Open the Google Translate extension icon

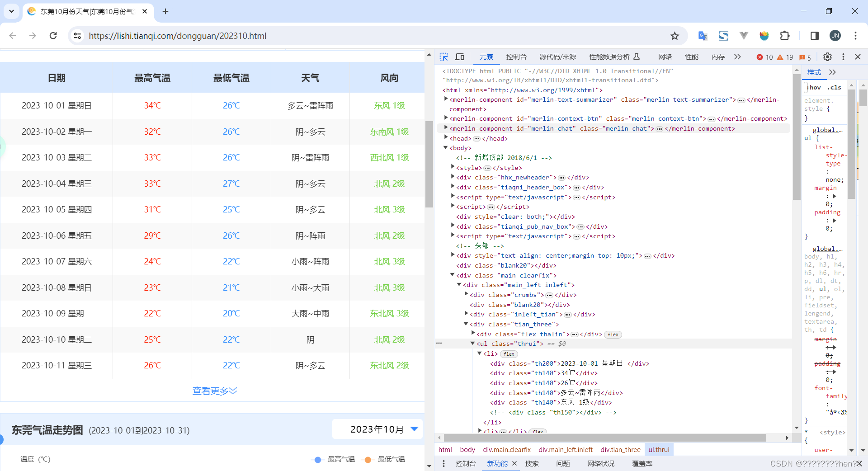[x=703, y=36]
